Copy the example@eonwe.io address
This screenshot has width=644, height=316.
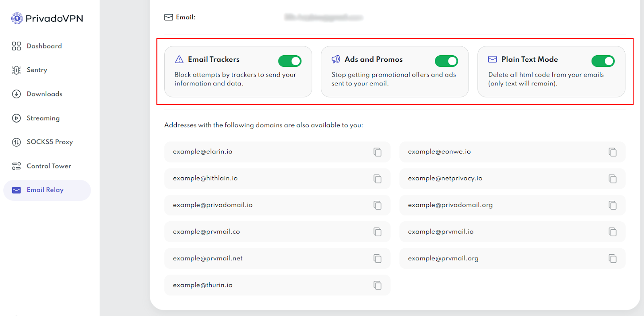point(612,152)
